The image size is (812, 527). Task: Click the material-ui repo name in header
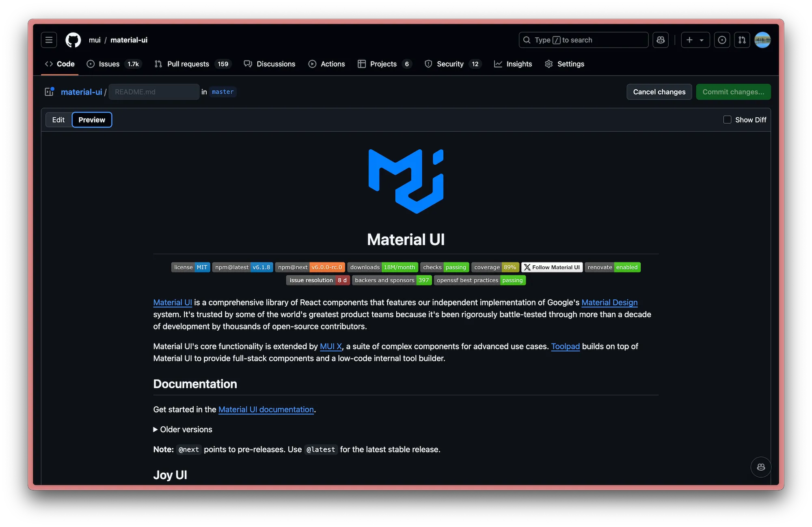(129, 40)
